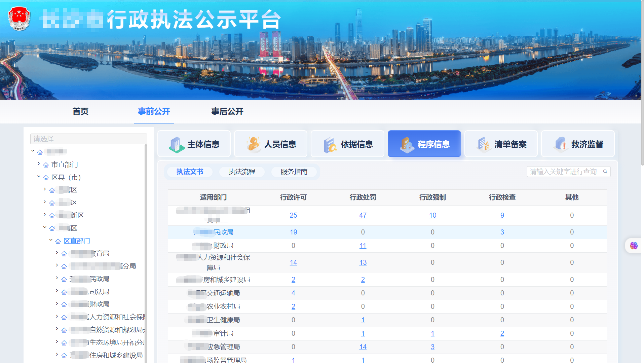The image size is (644, 363).
Task: Open the floating assistant widget on right edge
Action: 634,246
